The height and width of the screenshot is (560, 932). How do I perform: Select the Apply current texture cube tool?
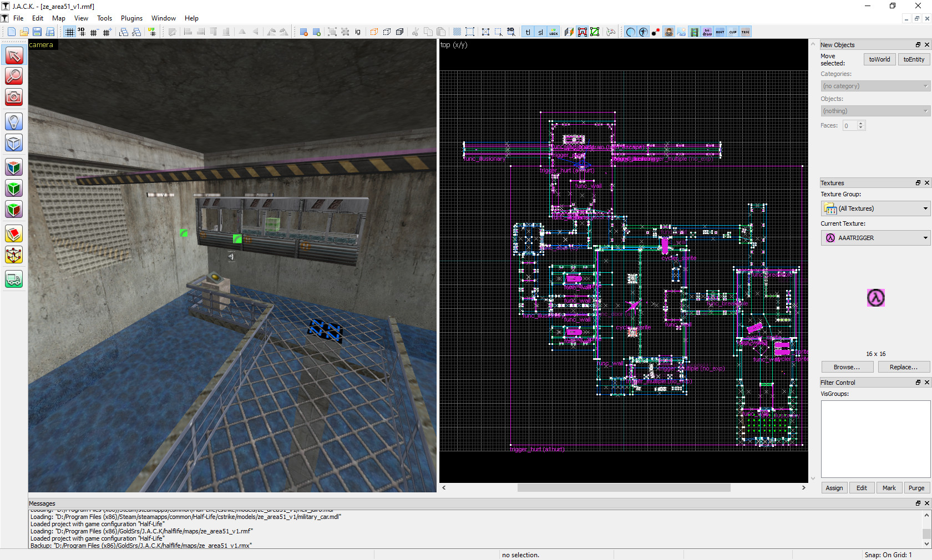click(14, 189)
